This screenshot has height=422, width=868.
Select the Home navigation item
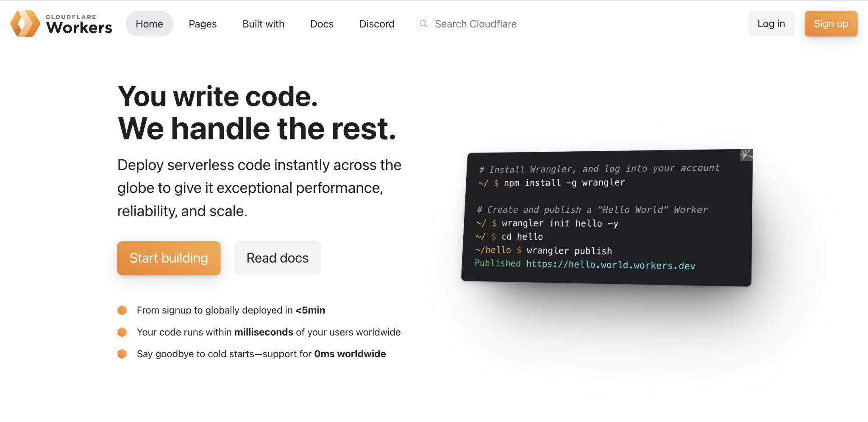149,24
